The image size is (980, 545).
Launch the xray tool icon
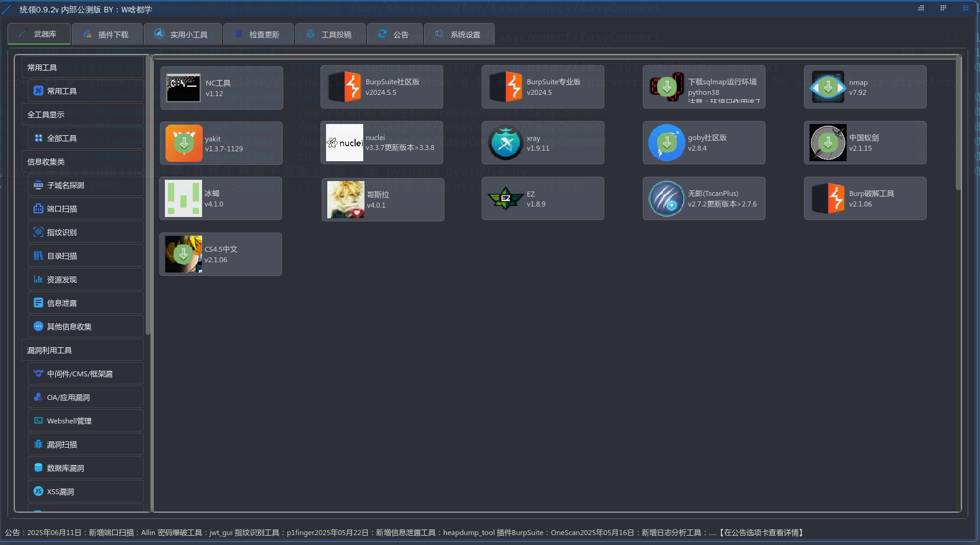[x=505, y=143]
